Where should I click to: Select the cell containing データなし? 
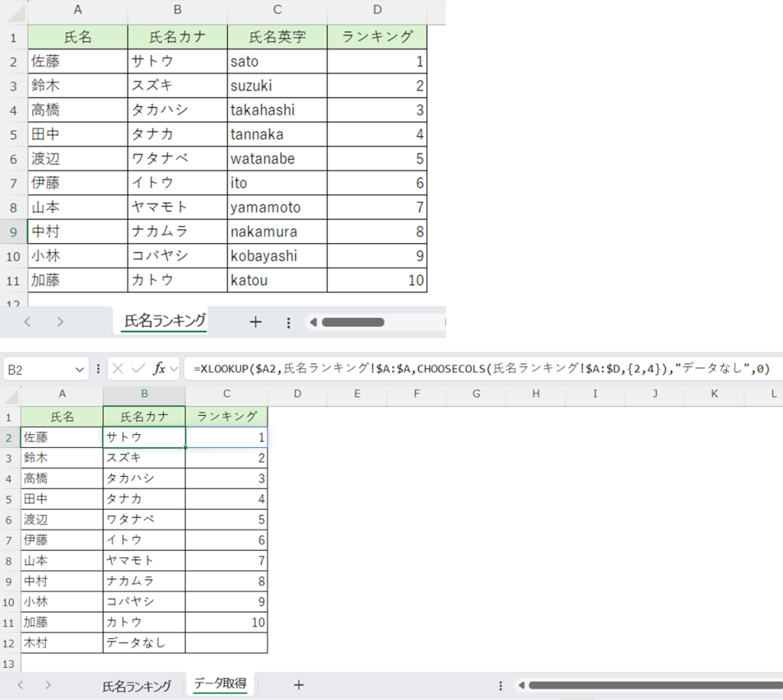coord(144,643)
